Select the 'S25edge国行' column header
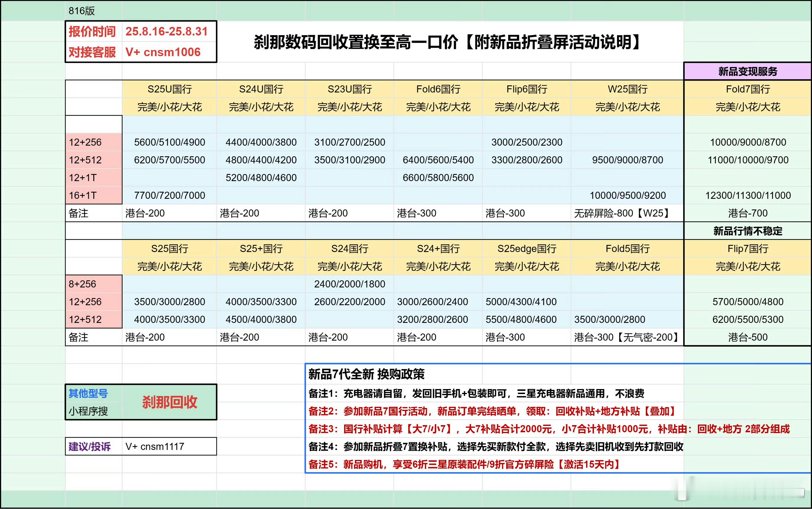 (x=527, y=249)
